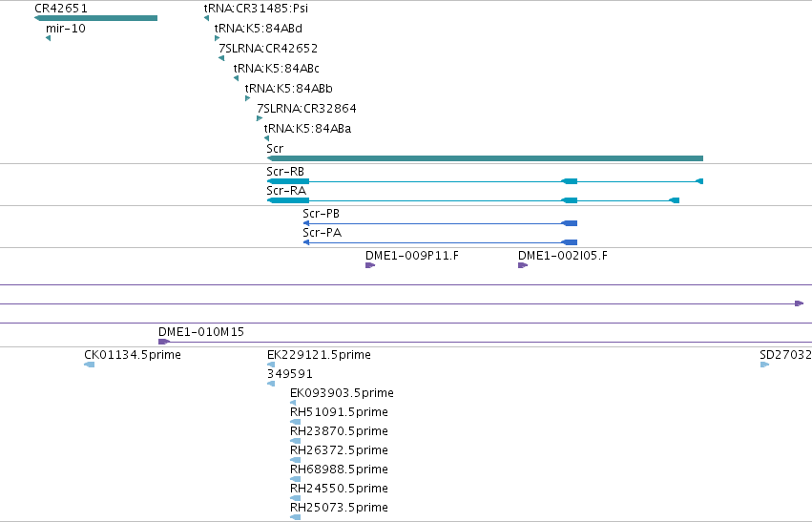Click the SD27032 EST arrow
812x522 pixels.
(765, 365)
